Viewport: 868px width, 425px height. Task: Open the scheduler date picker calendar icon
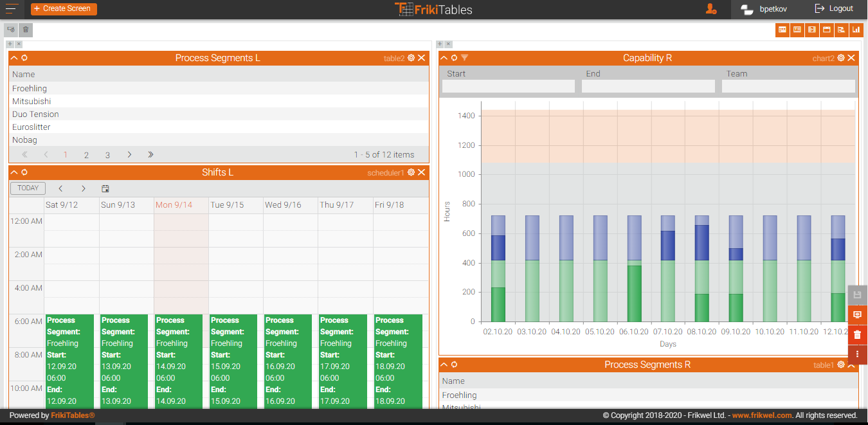point(105,188)
